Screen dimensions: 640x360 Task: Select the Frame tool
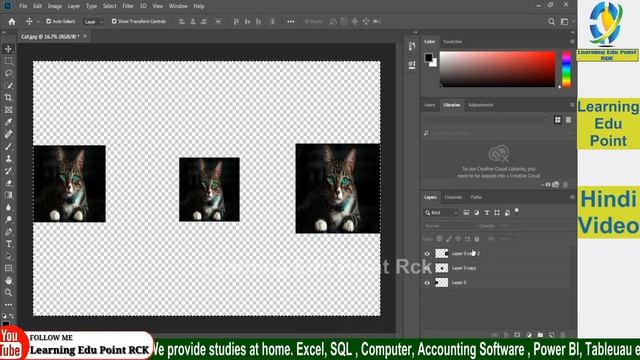(x=8, y=110)
